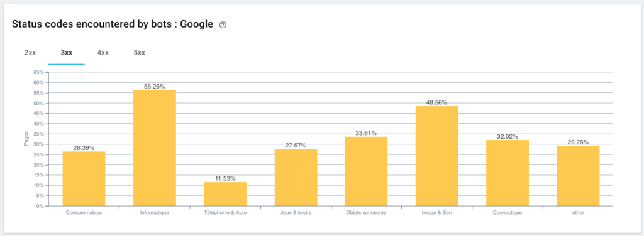Screen dimensions: 644x236
Task: Click the chart title text
Action: point(113,24)
